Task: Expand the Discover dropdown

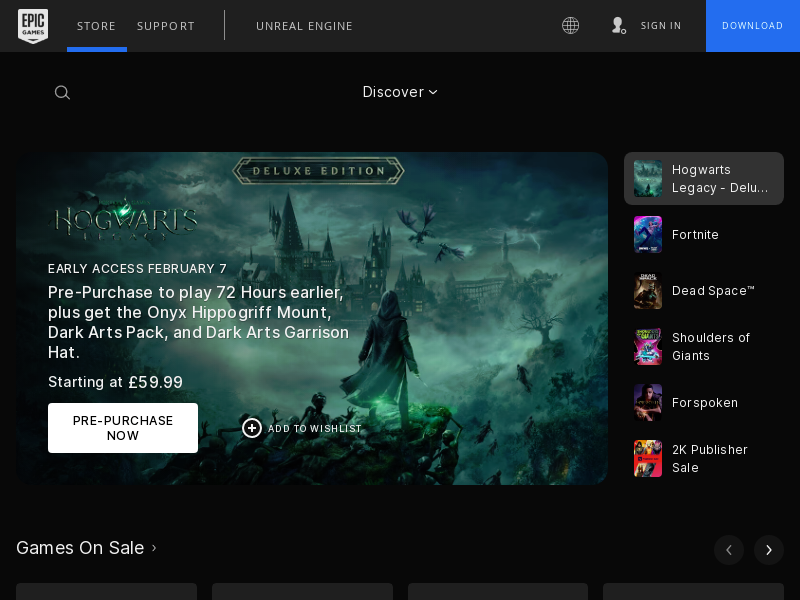Action: point(400,92)
